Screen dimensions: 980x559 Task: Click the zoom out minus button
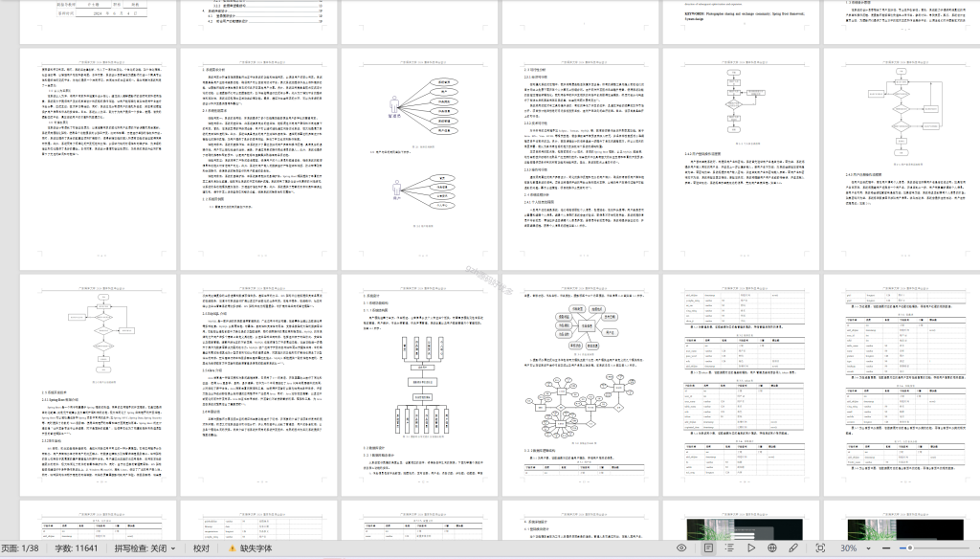pyautogui.click(x=885, y=548)
